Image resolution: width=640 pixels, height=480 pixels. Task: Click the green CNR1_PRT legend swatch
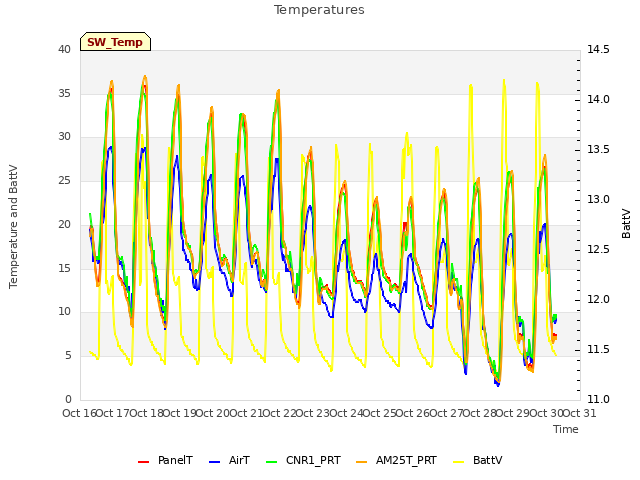click(x=271, y=462)
